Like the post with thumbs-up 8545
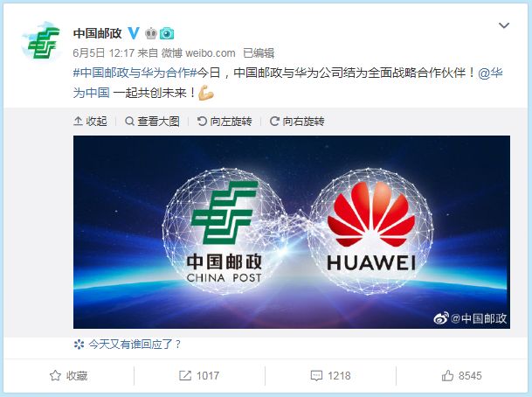 [461, 376]
